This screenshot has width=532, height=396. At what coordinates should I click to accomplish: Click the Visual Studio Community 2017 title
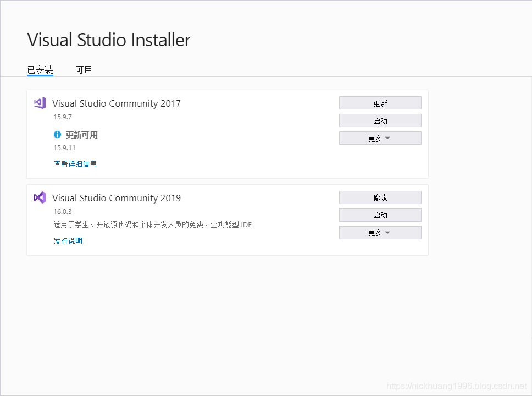pyautogui.click(x=117, y=103)
